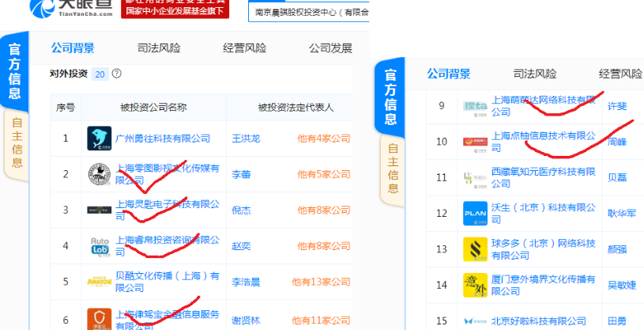Select left 官方信息 side tab

[x=14, y=71]
